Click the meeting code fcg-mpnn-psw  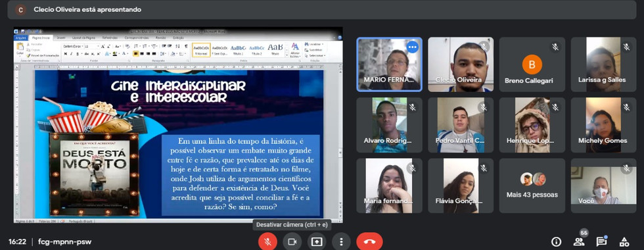point(65,242)
